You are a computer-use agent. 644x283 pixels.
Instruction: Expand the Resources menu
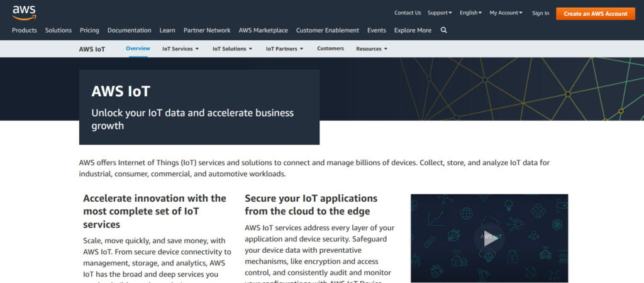click(372, 48)
